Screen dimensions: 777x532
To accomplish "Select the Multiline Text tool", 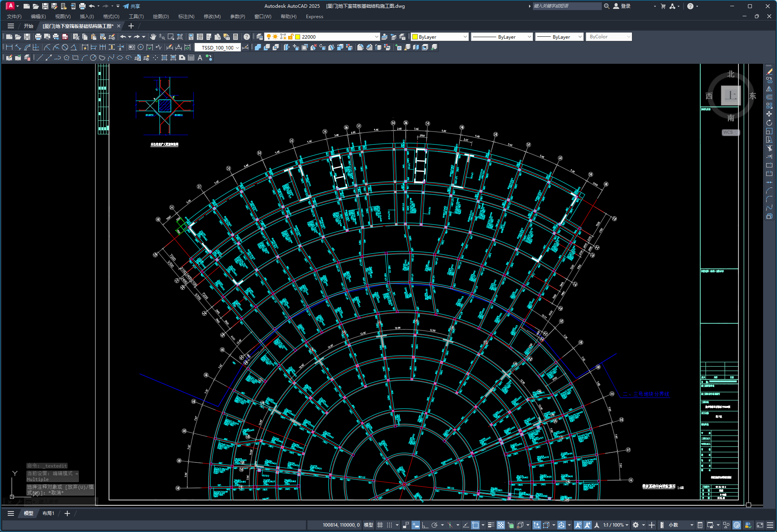I will 200,58.
